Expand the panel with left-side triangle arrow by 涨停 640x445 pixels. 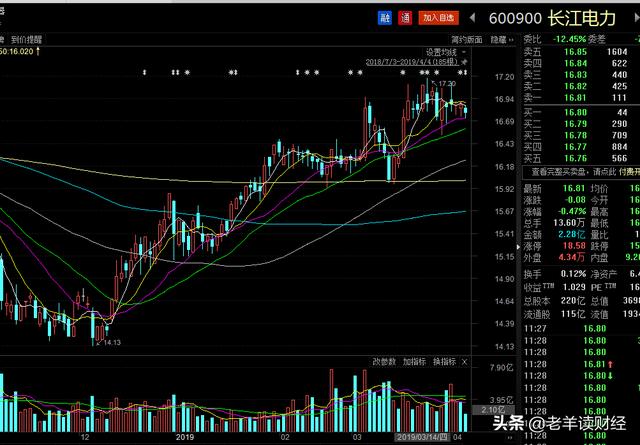518,247
